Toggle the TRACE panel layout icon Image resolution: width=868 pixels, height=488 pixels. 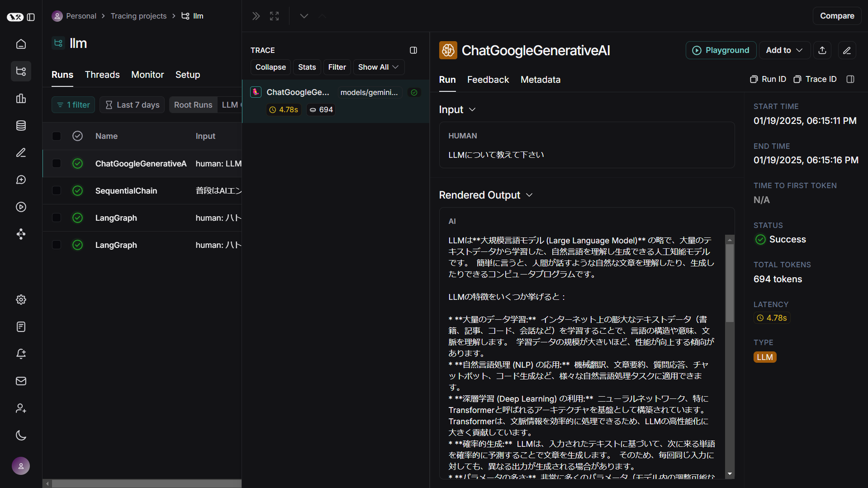413,50
